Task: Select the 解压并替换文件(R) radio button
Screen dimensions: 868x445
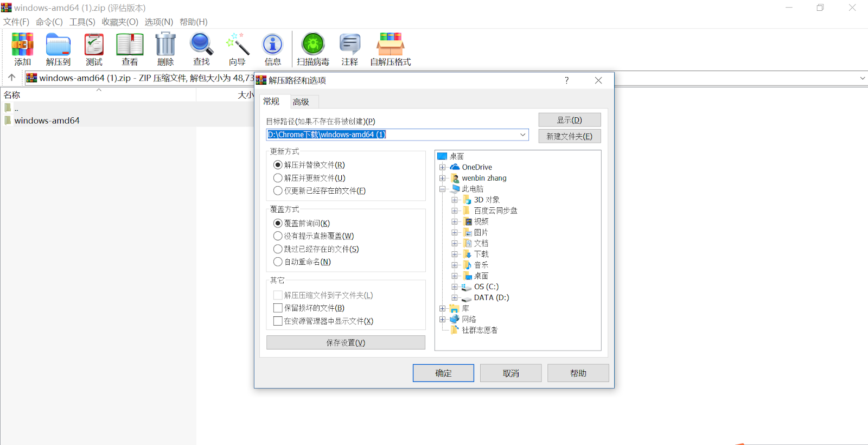Action: click(x=278, y=165)
